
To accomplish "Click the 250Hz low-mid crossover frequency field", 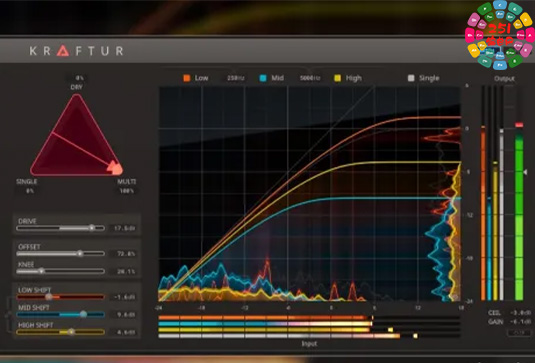I will [x=235, y=78].
